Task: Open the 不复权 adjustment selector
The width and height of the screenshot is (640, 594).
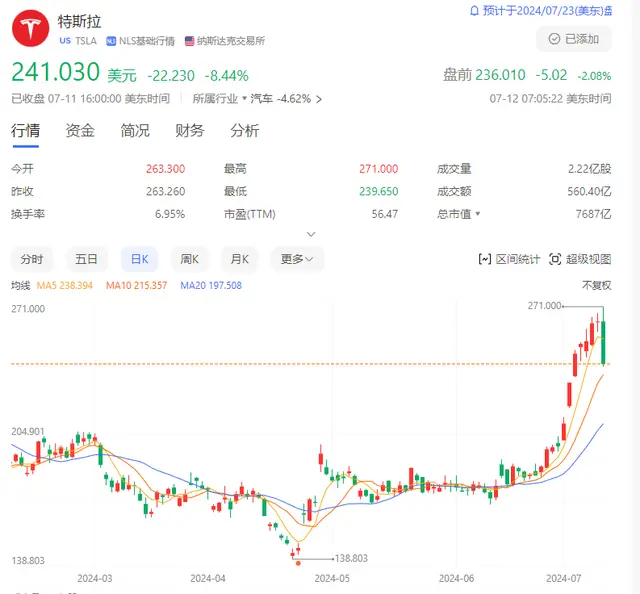Action: 596,285
